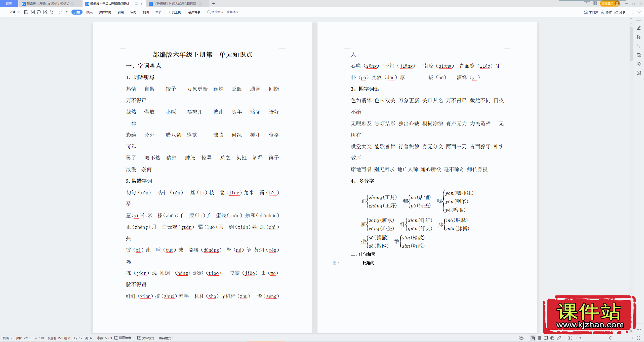The width and height of the screenshot is (644, 342).
Task: Open the 开发工具 ribbon tab
Action: click(x=175, y=12)
